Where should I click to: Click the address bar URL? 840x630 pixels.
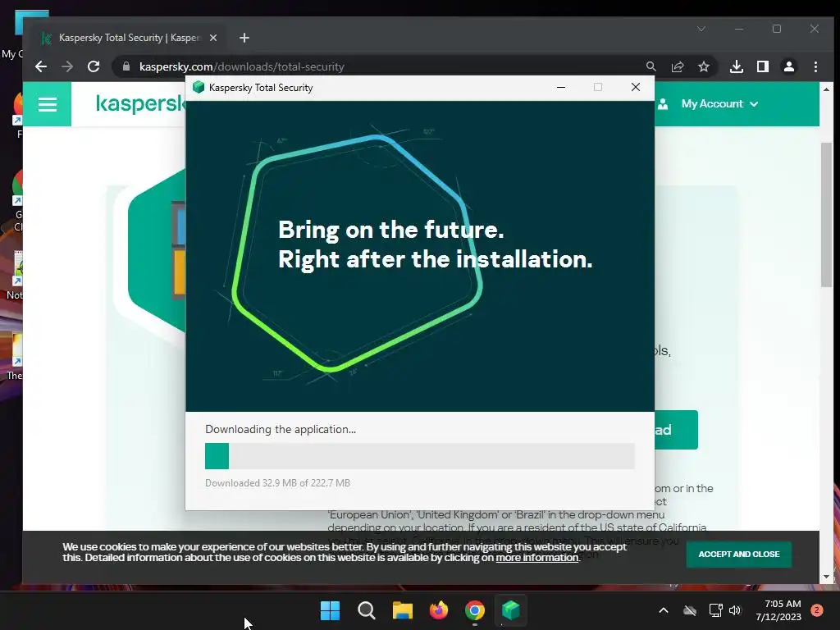coord(242,66)
